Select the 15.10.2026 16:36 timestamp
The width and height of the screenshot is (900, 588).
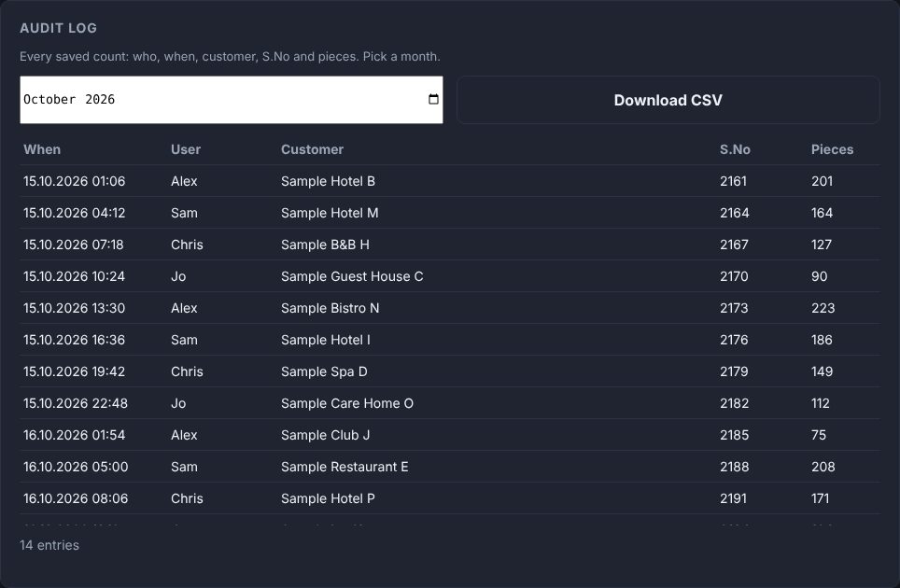(74, 340)
